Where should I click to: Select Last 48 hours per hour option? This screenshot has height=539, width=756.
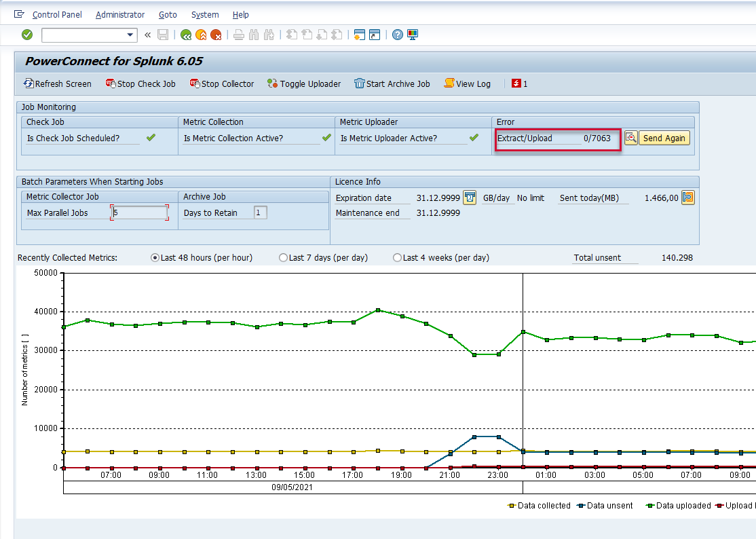155,258
